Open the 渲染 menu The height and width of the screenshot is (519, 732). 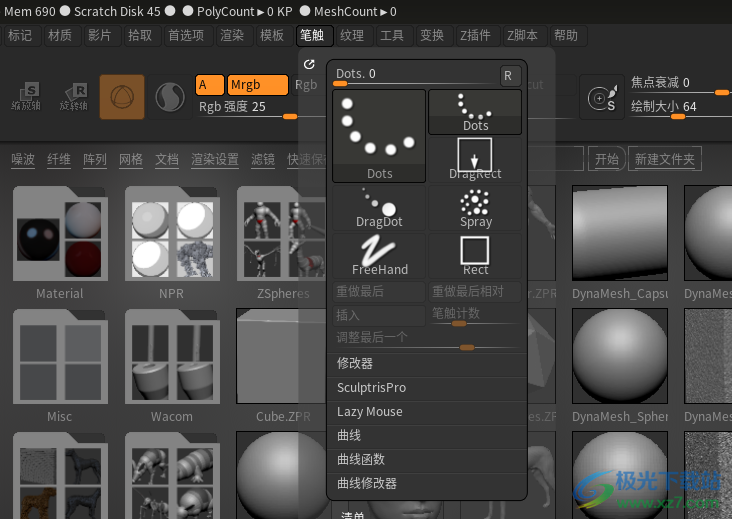pyautogui.click(x=234, y=35)
